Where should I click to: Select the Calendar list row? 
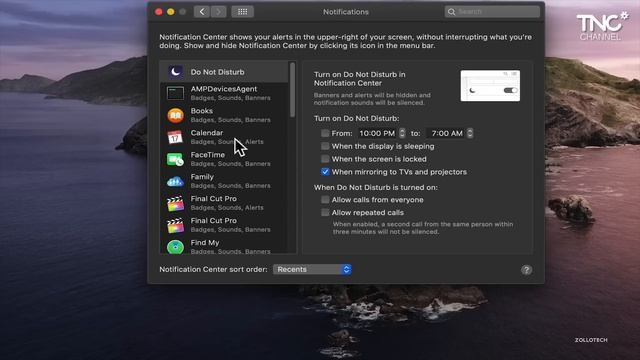click(224, 137)
